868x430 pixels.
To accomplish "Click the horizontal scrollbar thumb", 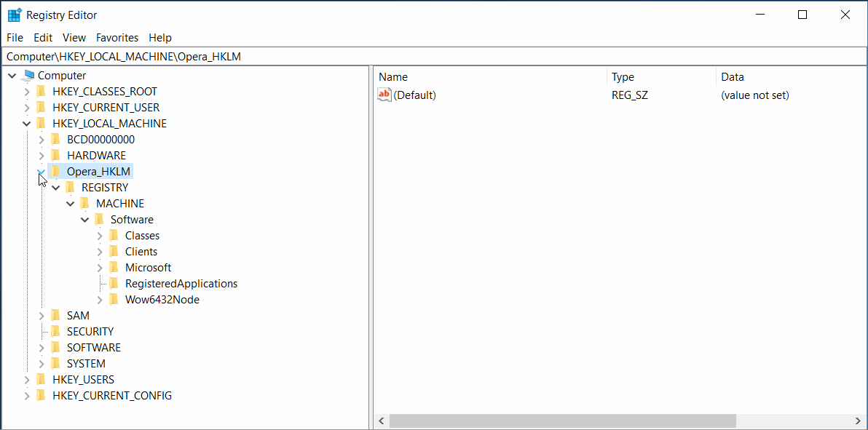I will 562,421.
